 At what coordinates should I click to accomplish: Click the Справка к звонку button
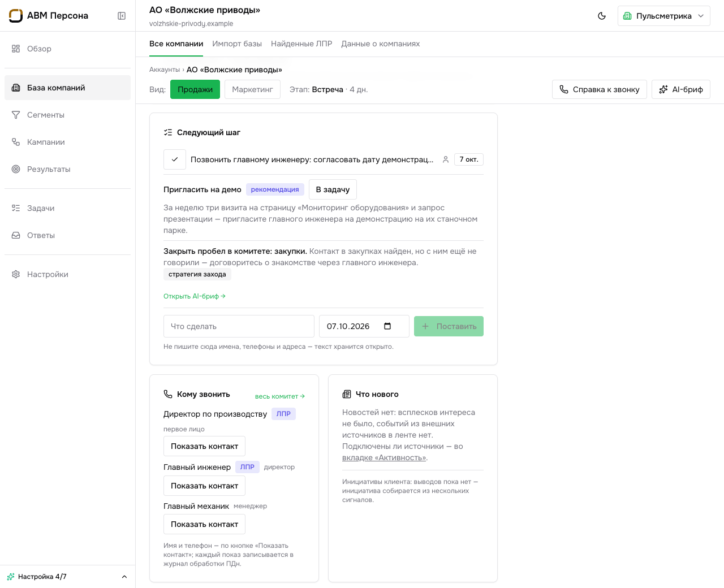pyautogui.click(x=600, y=89)
